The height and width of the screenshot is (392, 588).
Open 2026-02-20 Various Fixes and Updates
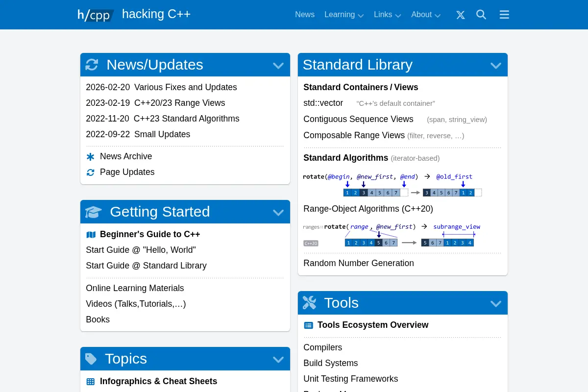161,87
